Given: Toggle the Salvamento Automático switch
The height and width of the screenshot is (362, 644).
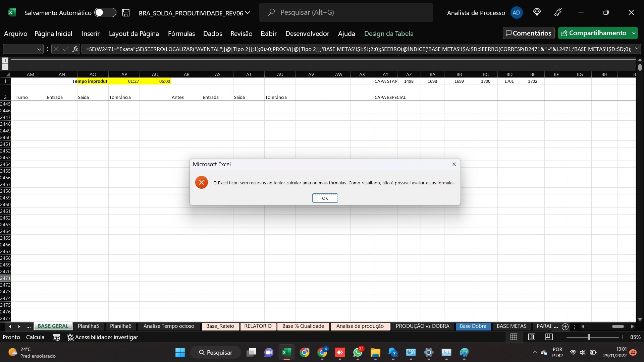Looking at the screenshot, I should [x=105, y=13].
